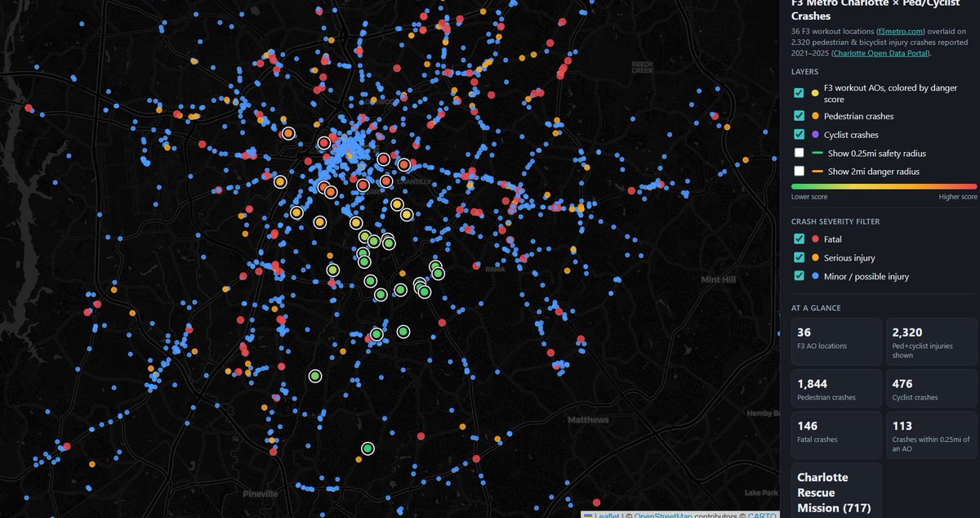Click the 146 Fatal crashes card
Viewport: 980px width, 518px height.
[x=836, y=435]
